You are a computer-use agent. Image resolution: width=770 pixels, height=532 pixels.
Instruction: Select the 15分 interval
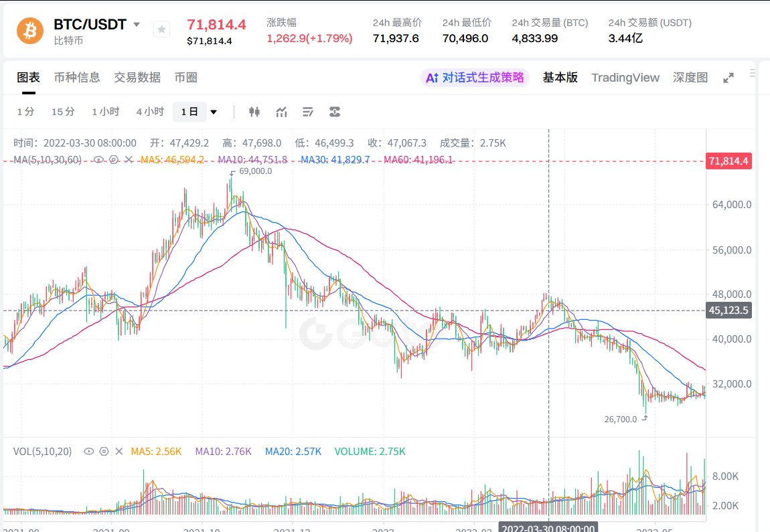point(63,112)
